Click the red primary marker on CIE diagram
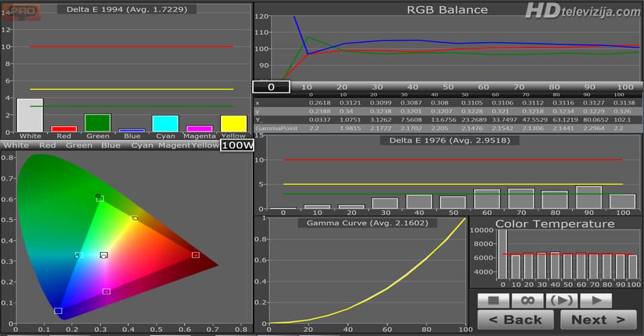 pyautogui.click(x=195, y=255)
